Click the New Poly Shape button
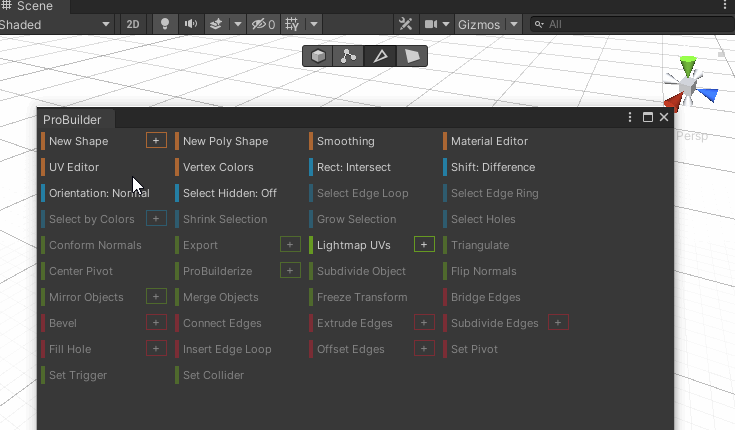735x430 pixels. pos(225,141)
